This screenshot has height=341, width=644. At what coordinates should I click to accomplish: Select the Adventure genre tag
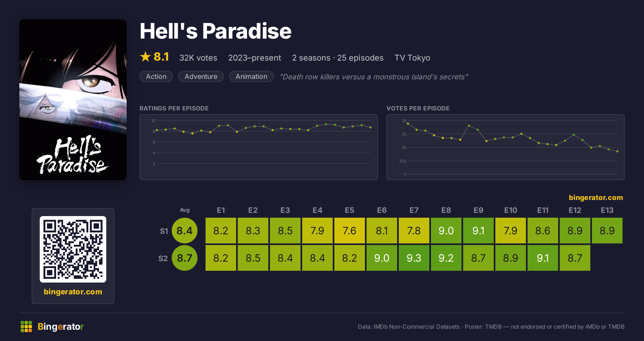(x=201, y=76)
